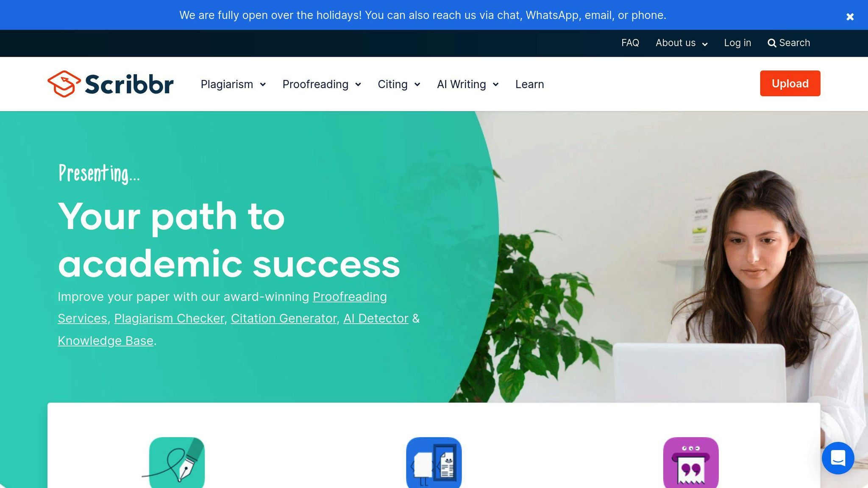Open the About us dropdown
This screenshot has width=868, height=488.
pyautogui.click(x=682, y=43)
